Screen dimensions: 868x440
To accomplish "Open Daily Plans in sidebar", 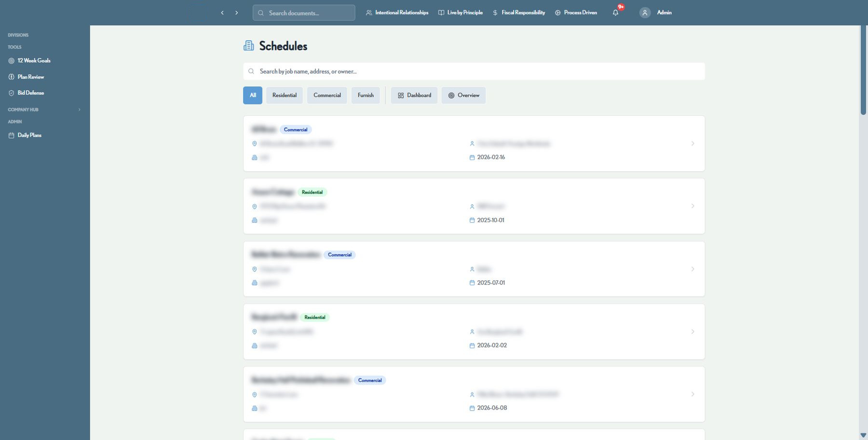I will click(x=25, y=135).
